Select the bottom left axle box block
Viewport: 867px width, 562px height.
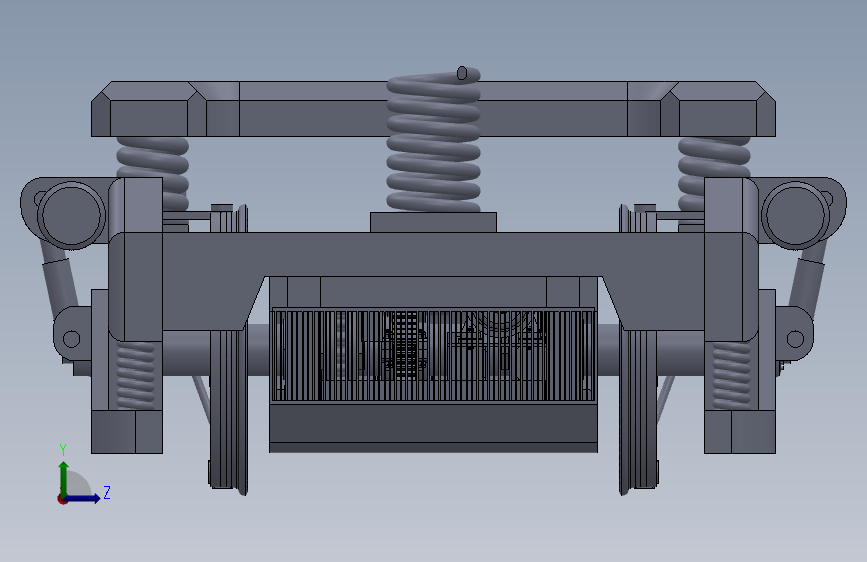[x=127, y=431]
